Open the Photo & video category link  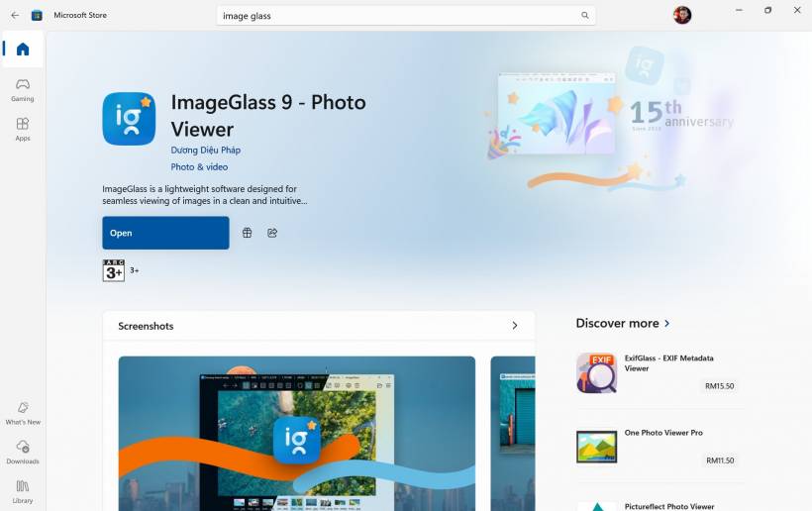pos(199,167)
